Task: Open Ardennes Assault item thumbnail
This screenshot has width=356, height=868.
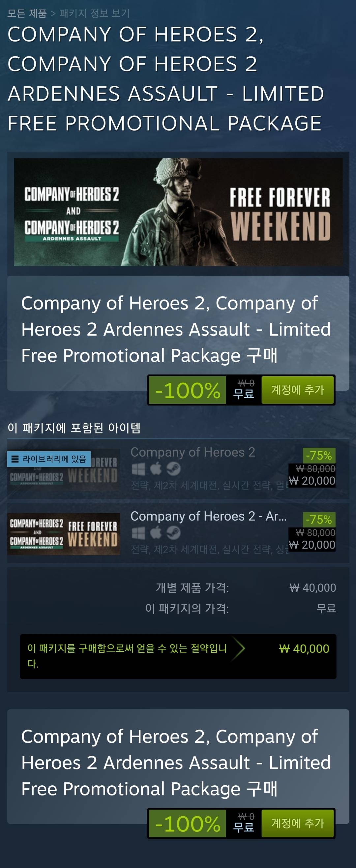Action: (x=64, y=534)
